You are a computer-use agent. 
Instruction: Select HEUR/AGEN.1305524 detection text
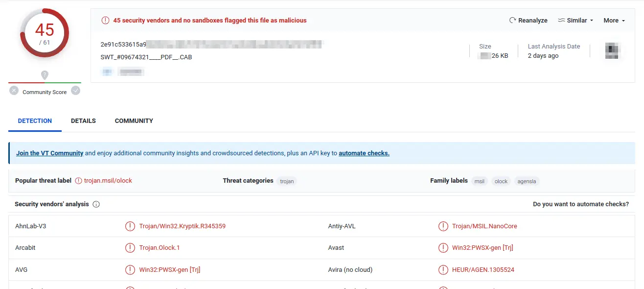tap(483, 269)
